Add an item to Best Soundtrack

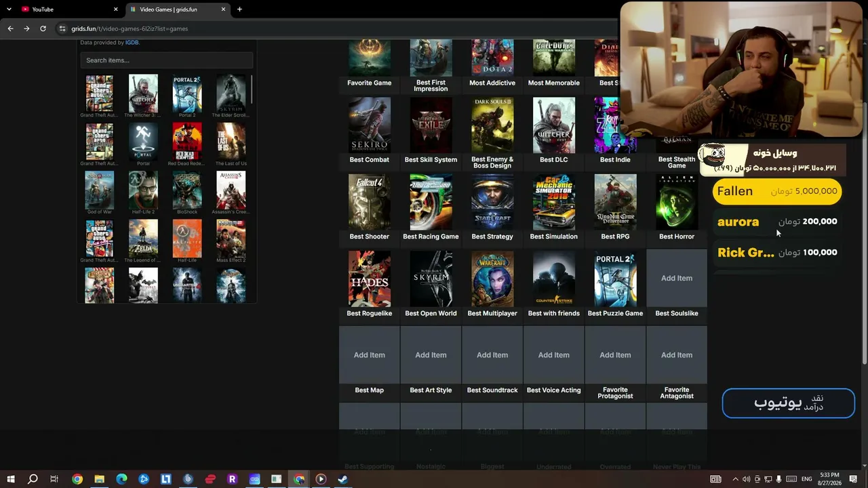click(x=492, y=355)
